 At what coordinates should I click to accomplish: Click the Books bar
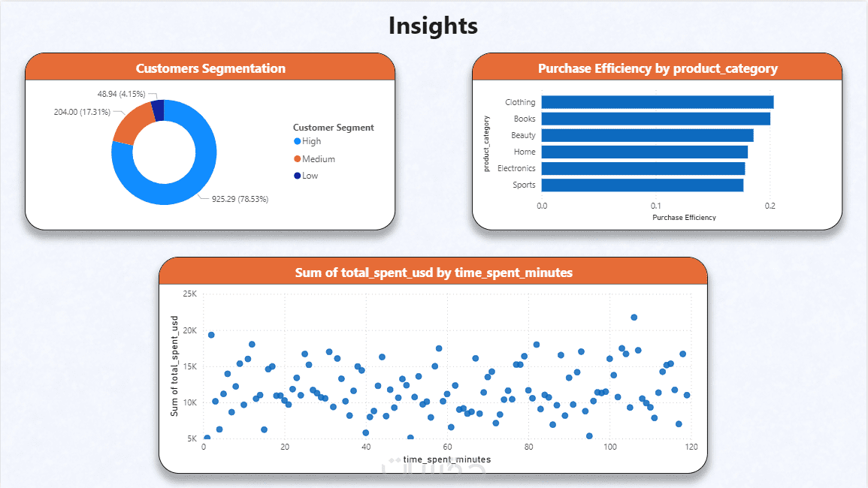(655, 119)
